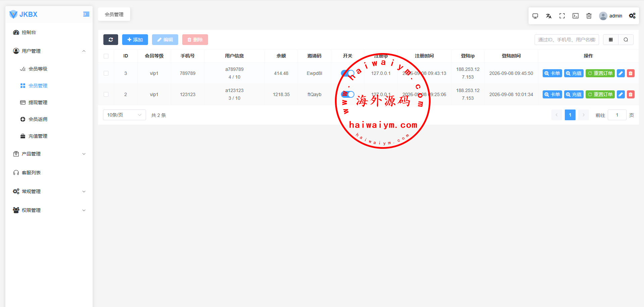
Task: Toggle the switch for user ID 2
Action: pyautogui.click(x=348, y=94)
